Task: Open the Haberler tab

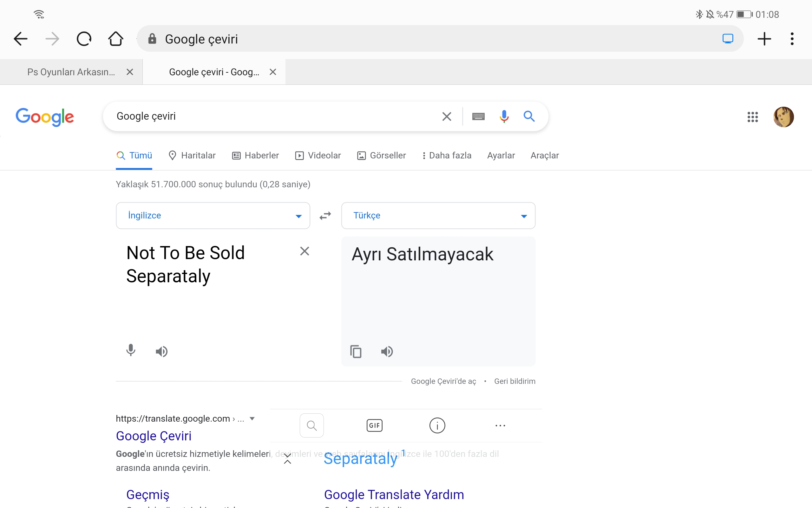Action: point(255,156)
